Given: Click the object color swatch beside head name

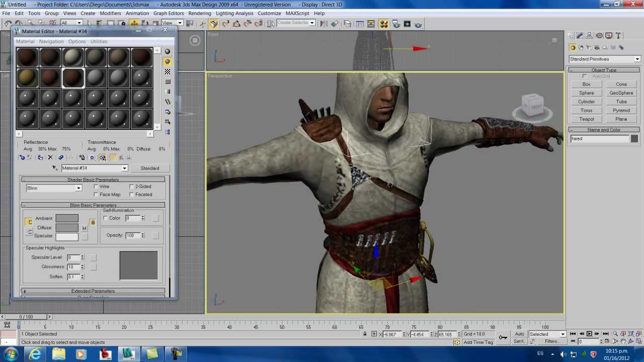Looking at the screenshot, I should pos(634,139).
